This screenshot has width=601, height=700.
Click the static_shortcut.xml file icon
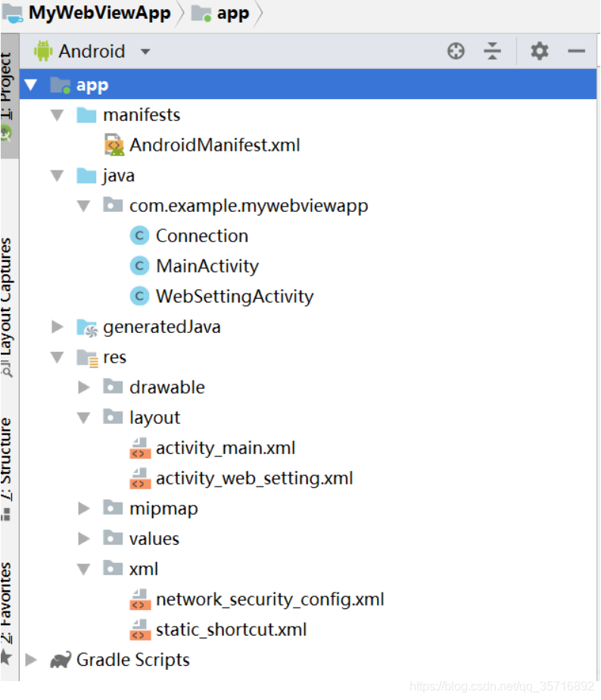(x=140, y=630)
